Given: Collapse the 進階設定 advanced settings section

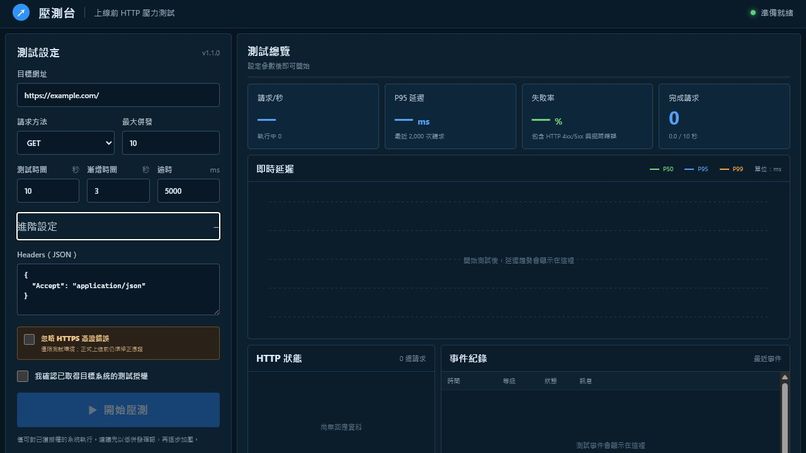Looking at the screenshot, I should click(x=118, y=226).
